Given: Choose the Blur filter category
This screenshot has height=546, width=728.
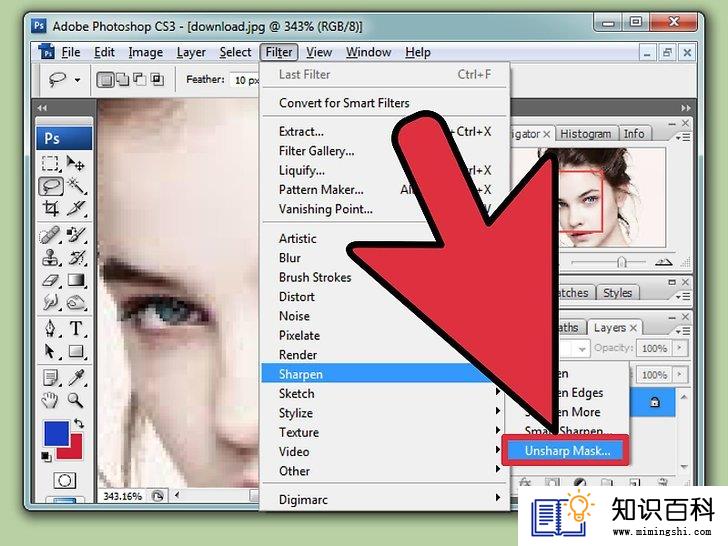Looking at the screenshot, I should tap(290, 258).
